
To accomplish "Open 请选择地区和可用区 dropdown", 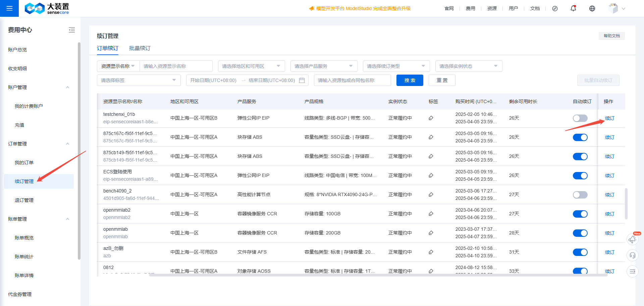I will (251, 66).
